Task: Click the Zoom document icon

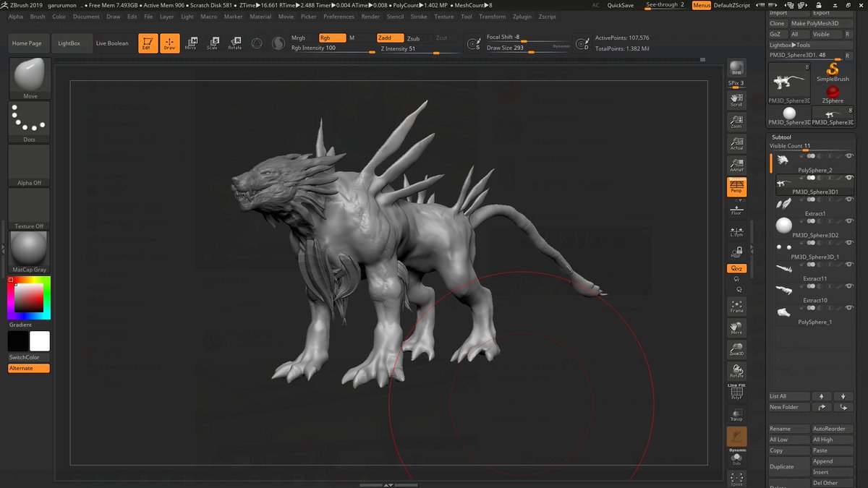Action: [x=736, y=121]
